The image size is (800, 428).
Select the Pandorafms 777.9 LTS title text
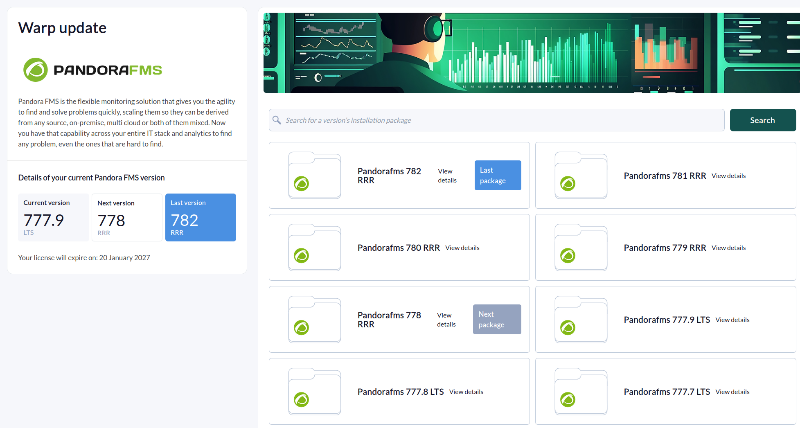coord(667,320)
